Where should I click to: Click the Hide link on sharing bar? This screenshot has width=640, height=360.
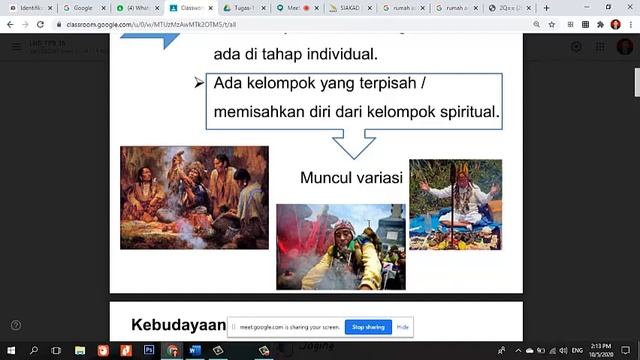coord(402,327)
